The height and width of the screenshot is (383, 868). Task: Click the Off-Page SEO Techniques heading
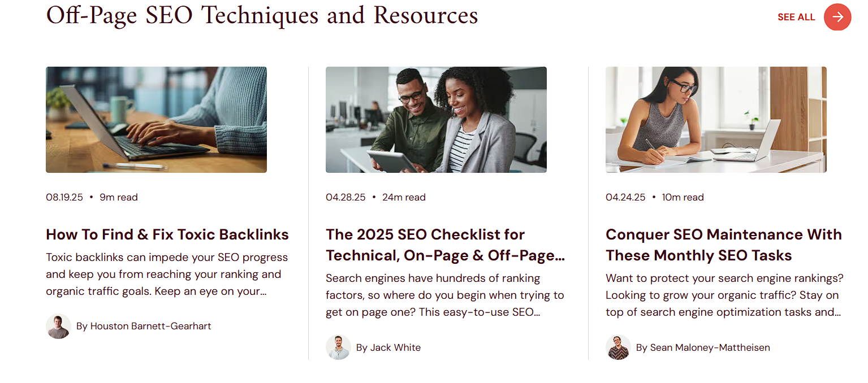pos(262,16)
